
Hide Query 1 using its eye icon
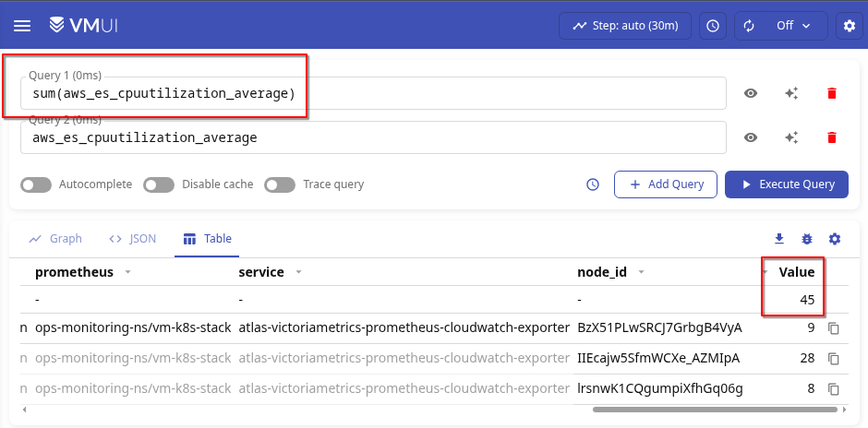tap(751, 93)
